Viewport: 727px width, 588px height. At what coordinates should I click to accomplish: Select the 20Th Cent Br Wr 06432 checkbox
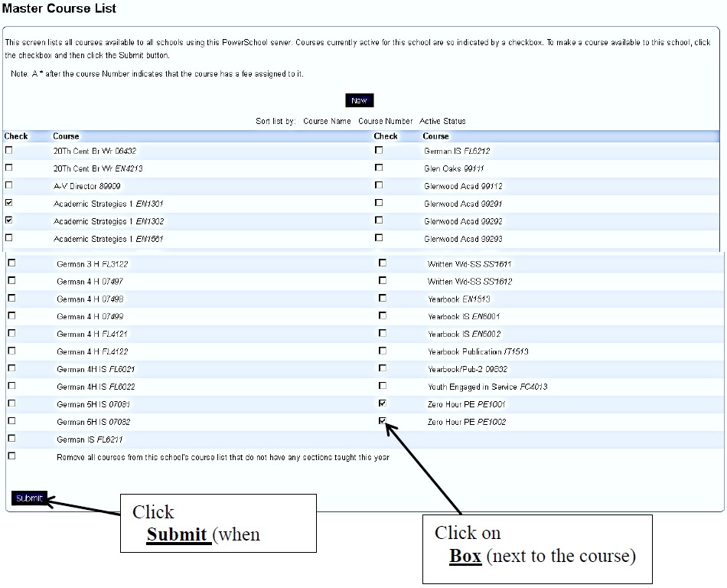pos(9,150)
